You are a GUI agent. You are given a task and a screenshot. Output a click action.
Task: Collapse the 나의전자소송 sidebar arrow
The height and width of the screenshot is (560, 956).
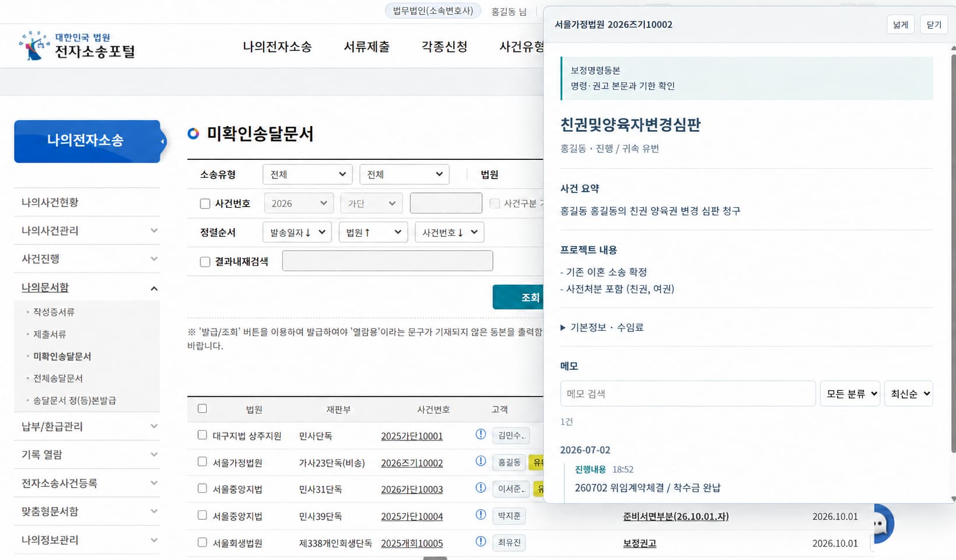pyautogui.click(x=162, y=141)
